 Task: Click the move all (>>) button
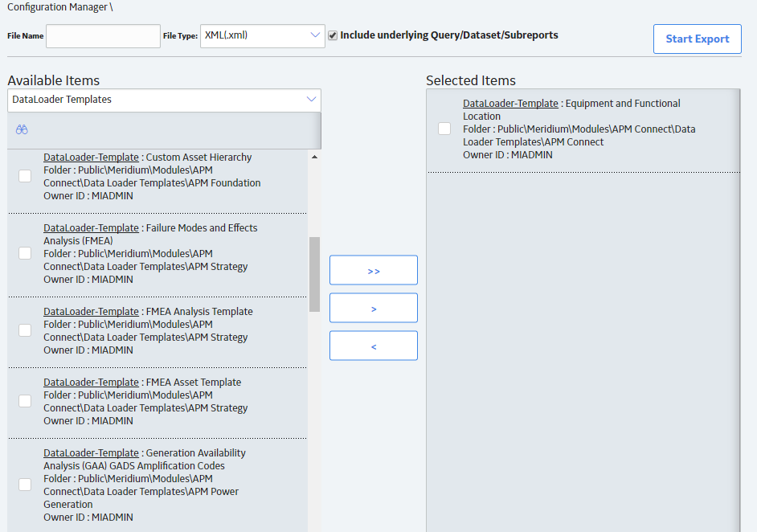(374, 270)
